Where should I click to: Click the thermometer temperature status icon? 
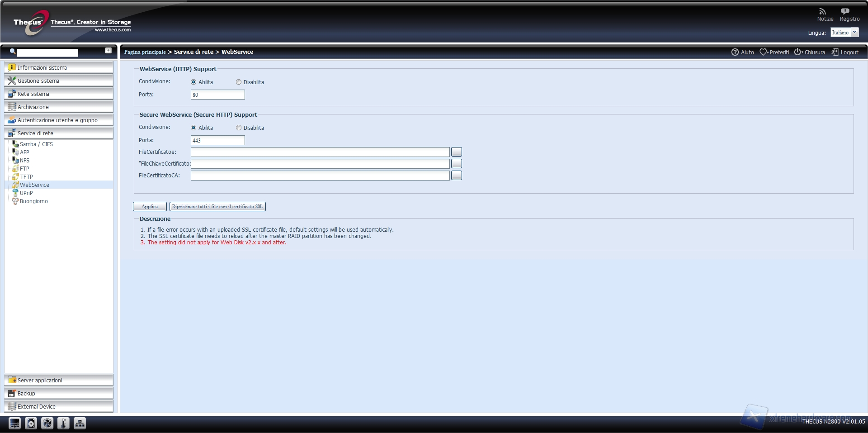pyautogui.click(x=63, y=423)
